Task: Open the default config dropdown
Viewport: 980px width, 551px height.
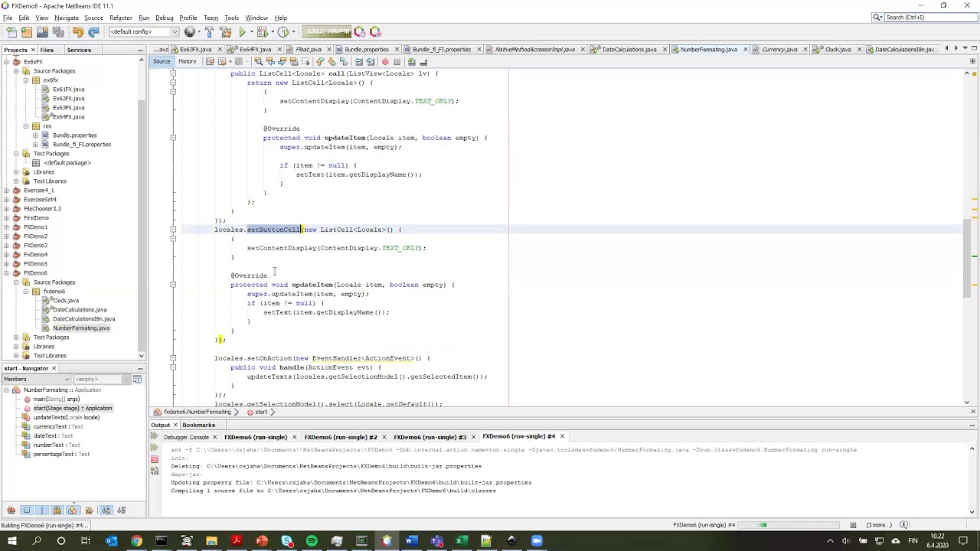Action: point(144,31)
